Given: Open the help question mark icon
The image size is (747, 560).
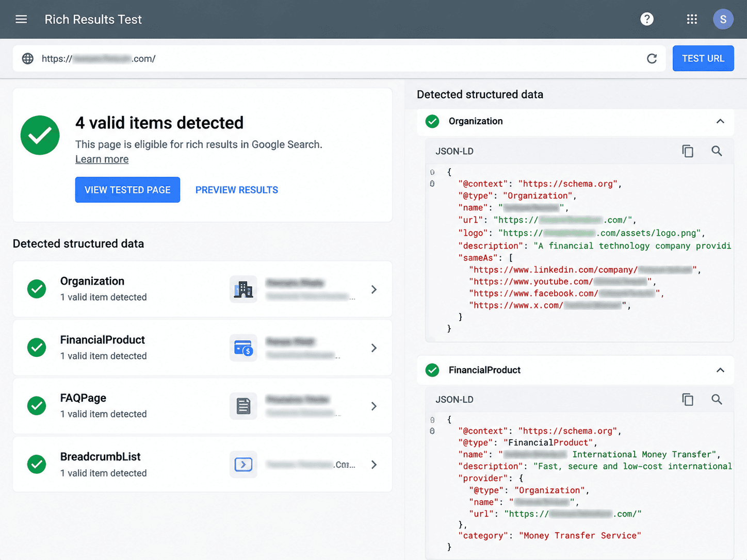Looking at the screenshot, I should (647, 20).
